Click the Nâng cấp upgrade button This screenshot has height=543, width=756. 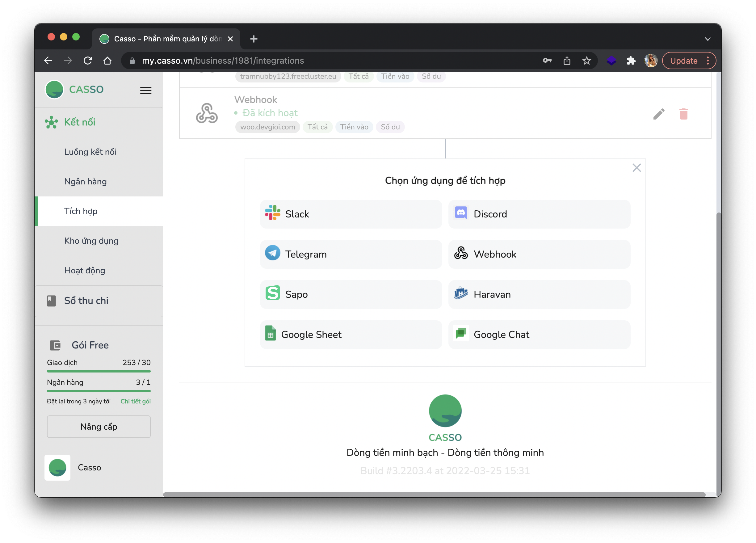click(x=99, y=427)
